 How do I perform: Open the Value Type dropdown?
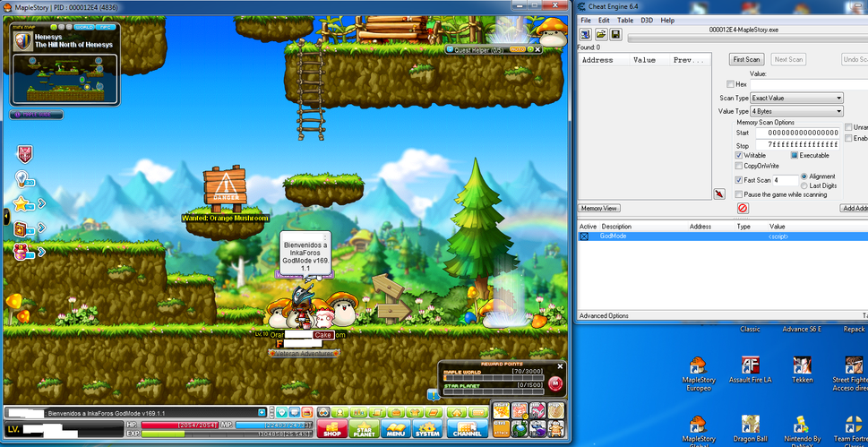(796, 111)
